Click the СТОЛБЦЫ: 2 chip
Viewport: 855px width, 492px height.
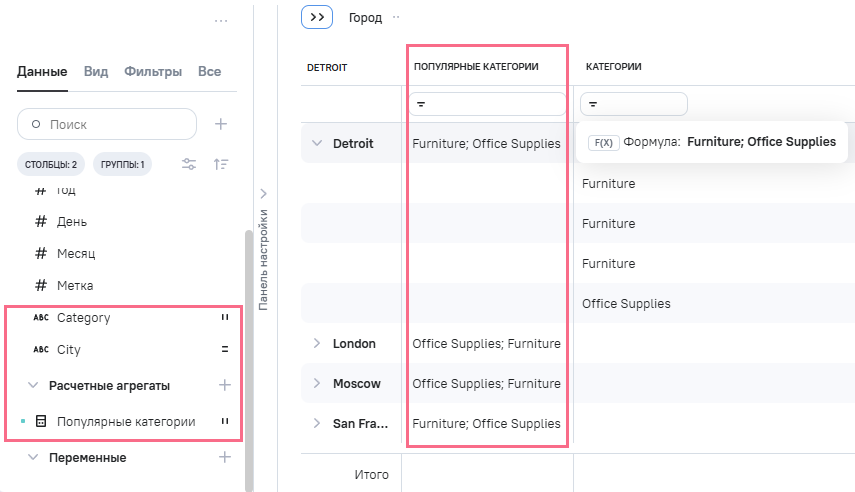[x=51, y=164]
